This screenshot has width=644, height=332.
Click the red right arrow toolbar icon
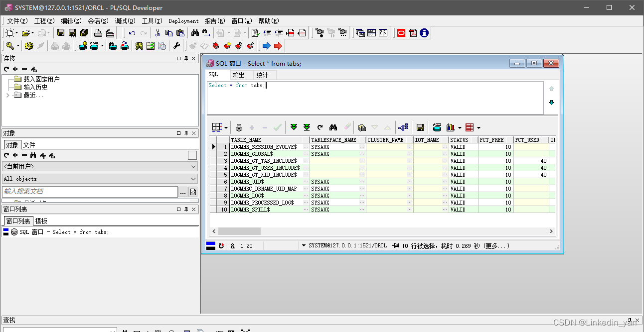click(x=278, y=46)
